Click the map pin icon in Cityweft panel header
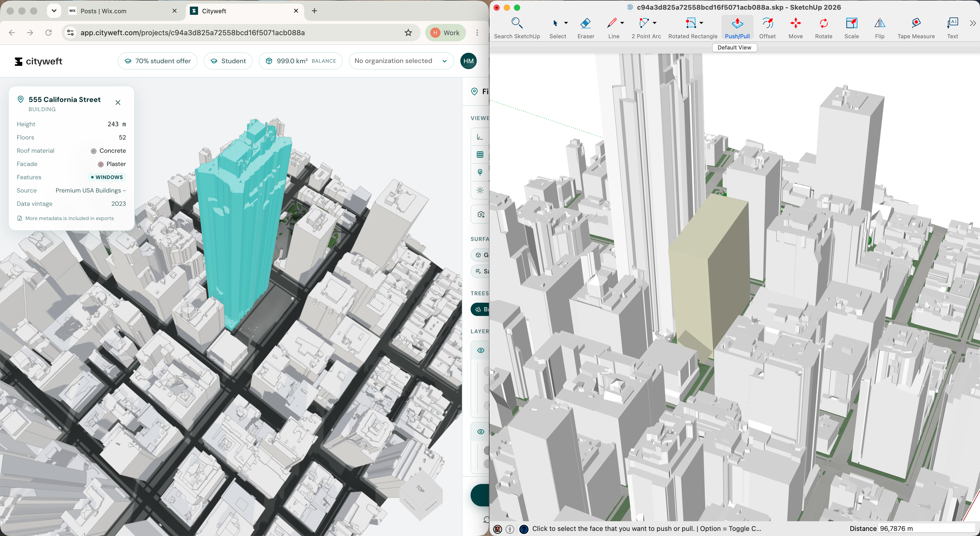The image size is (980, 536). pyautogui.click(x=474, y=91)
